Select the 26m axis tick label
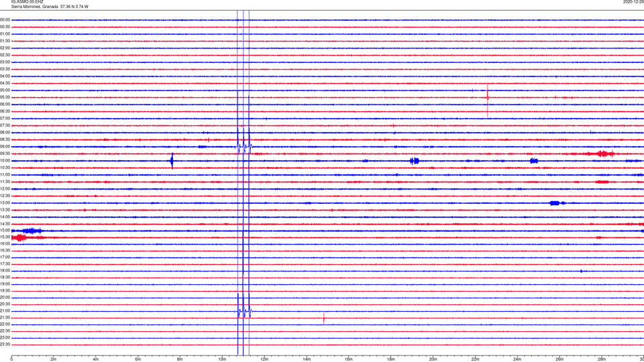Image resolution: width=644 pixels, height=362 pixels. (x=559, y=359)
